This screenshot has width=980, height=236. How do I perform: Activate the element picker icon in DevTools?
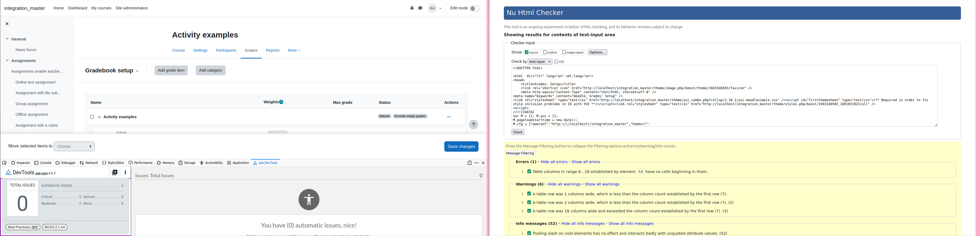(x=4, y=163)
